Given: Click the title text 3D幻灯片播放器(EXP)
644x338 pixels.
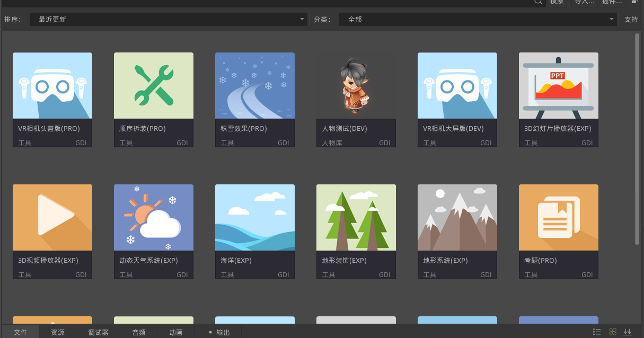Looking at the screenshot, I should [558, 129].
